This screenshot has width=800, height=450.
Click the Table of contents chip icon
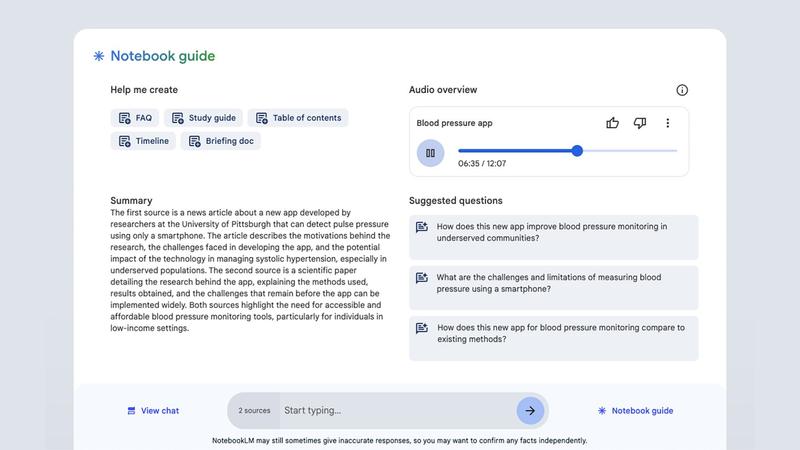262,118
